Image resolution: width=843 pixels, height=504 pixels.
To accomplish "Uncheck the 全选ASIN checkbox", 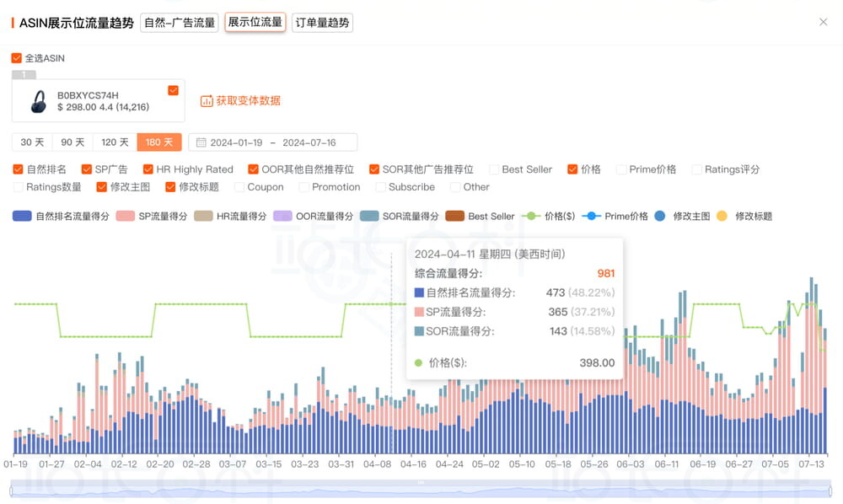I will click(17, 58).
